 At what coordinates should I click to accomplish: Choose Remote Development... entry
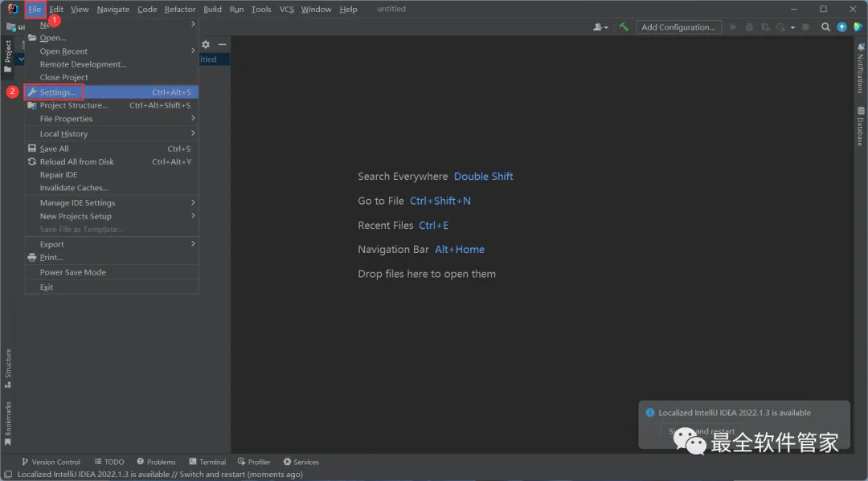coord(111,64)
